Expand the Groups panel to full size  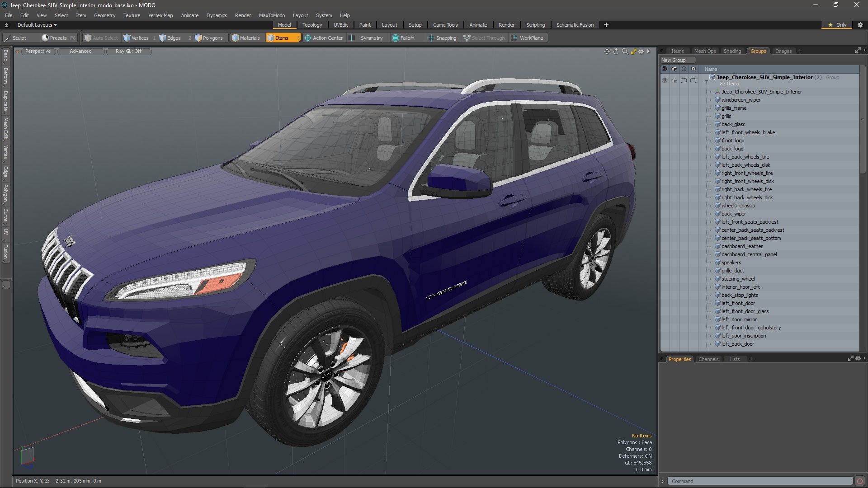[857, 50]
